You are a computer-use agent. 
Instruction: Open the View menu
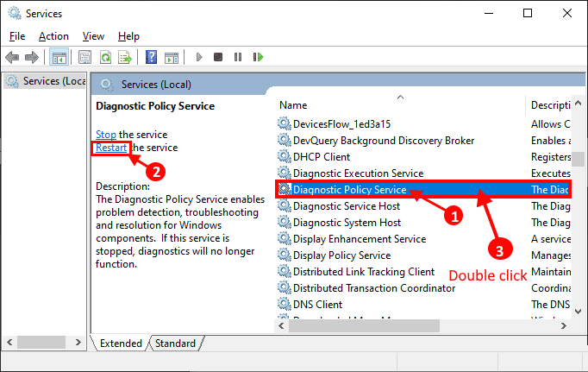[x=93, y=36]
